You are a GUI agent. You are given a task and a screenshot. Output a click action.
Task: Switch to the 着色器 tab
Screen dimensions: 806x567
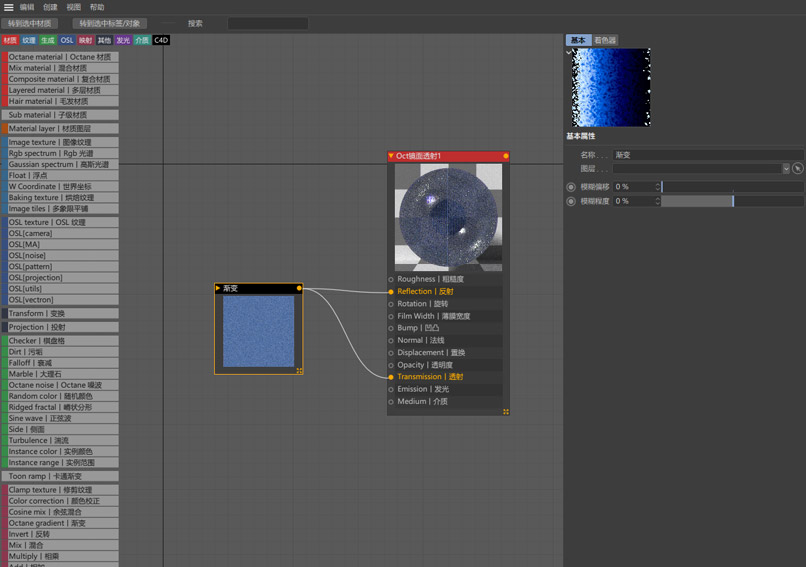(x=605, y=40)
